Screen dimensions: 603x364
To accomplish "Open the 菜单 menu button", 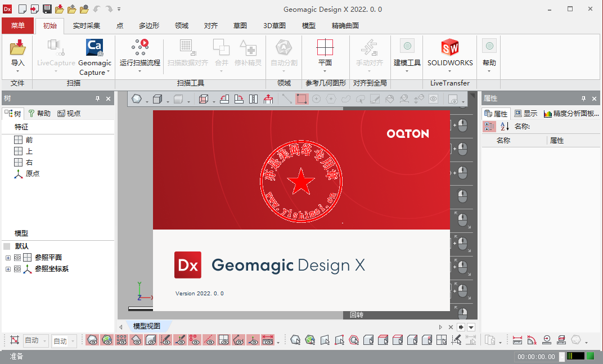I will pyautogui.click(x=17, y=26).
